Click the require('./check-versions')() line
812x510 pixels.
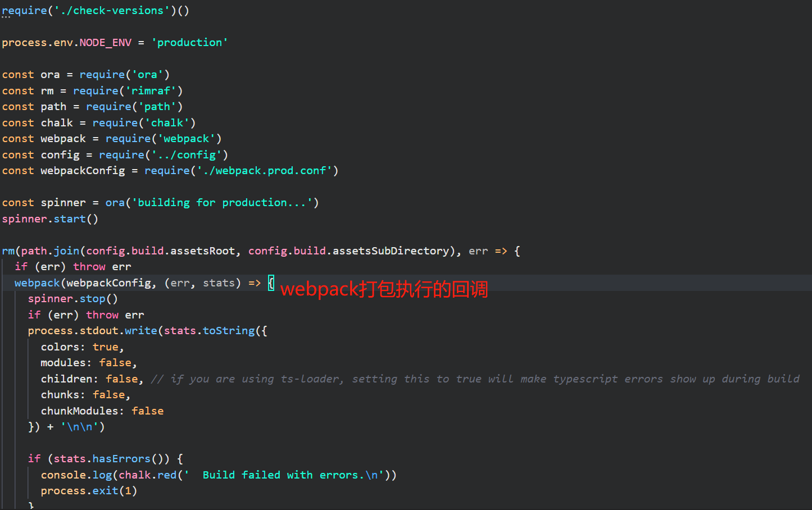point(96,10)
